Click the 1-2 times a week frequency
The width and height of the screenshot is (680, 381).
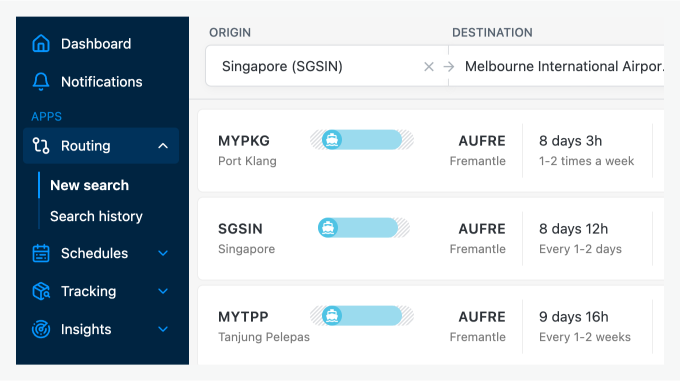click(x=586, y=161)
